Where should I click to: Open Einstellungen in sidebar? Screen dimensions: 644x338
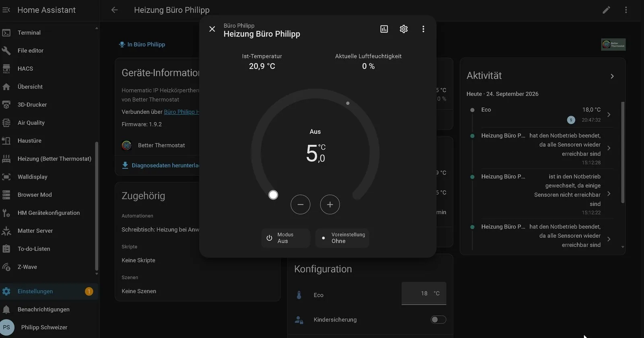(x=48, y=291)
